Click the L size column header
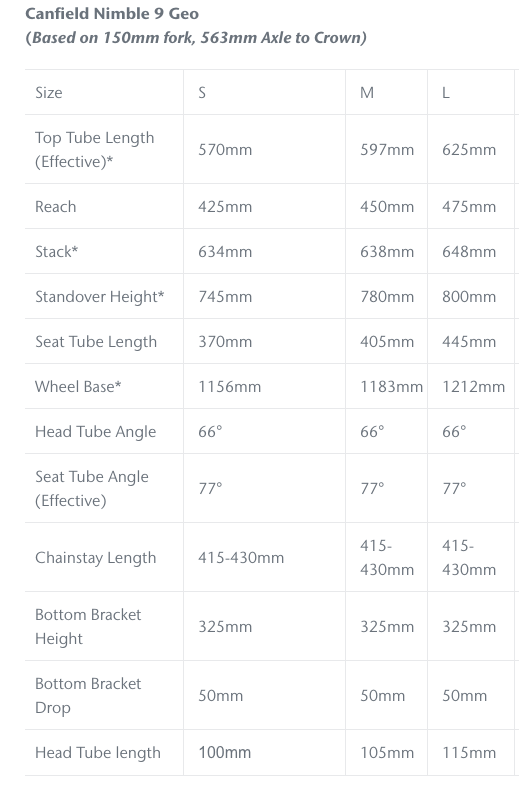The width and height of the screenshot is (519, 786). click(446, 93)
